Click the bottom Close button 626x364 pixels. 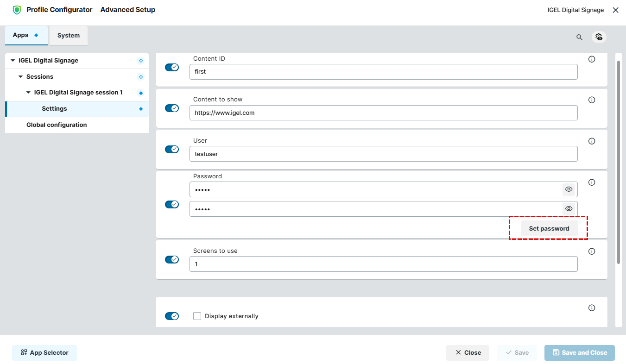tap(468, 353)
